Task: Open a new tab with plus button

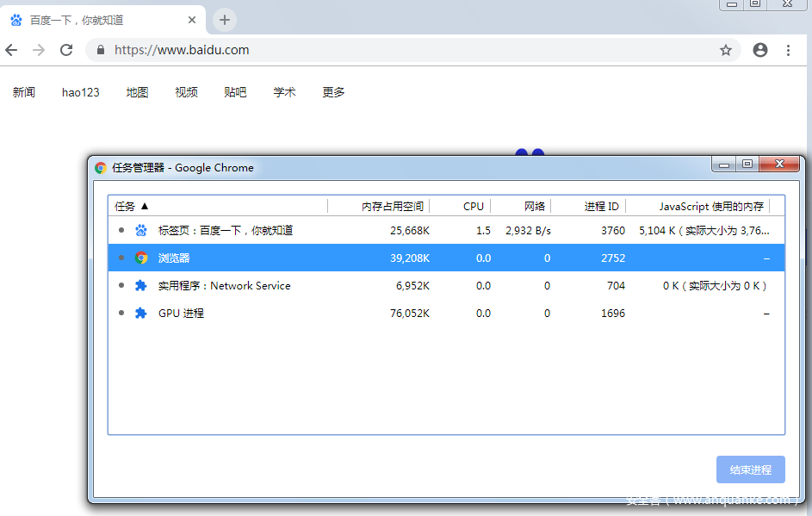Action: 225,20
